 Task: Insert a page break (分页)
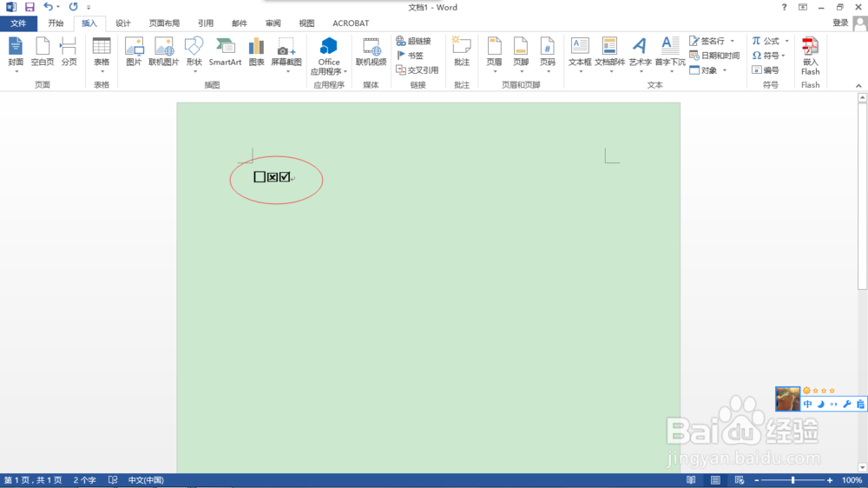(69, 53)
